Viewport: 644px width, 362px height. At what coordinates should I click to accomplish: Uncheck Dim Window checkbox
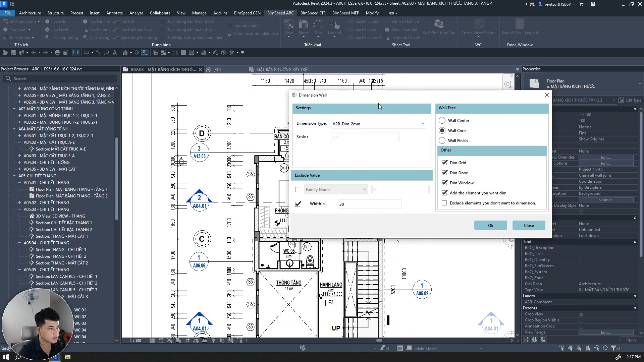[x=444, y=183]
